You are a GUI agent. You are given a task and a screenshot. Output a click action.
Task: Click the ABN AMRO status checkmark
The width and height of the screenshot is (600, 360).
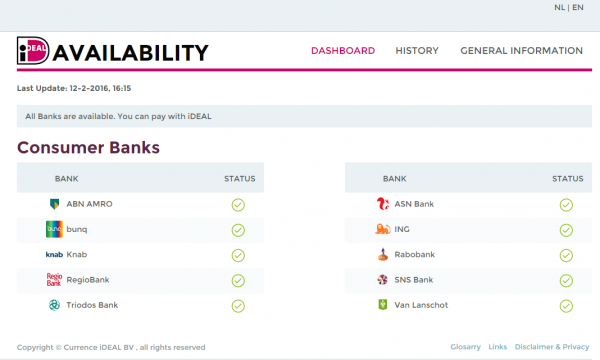tap(238, 205)
